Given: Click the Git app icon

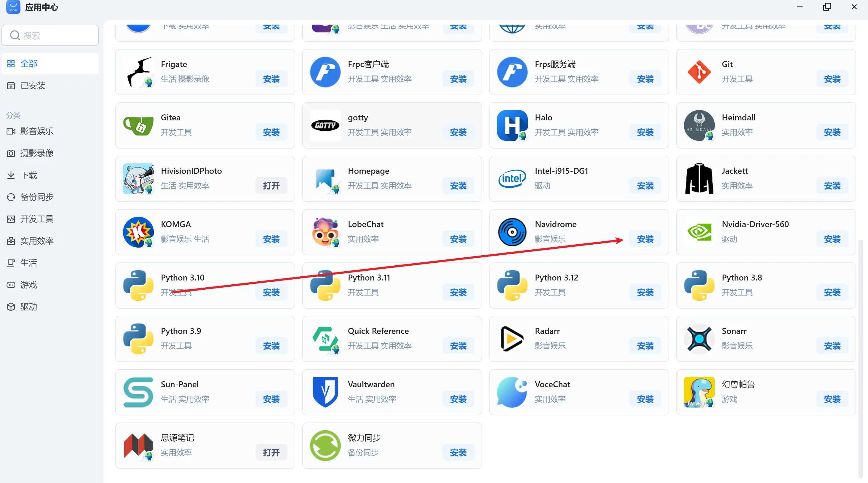Looking at the screenshot, I should coord(699,72).
